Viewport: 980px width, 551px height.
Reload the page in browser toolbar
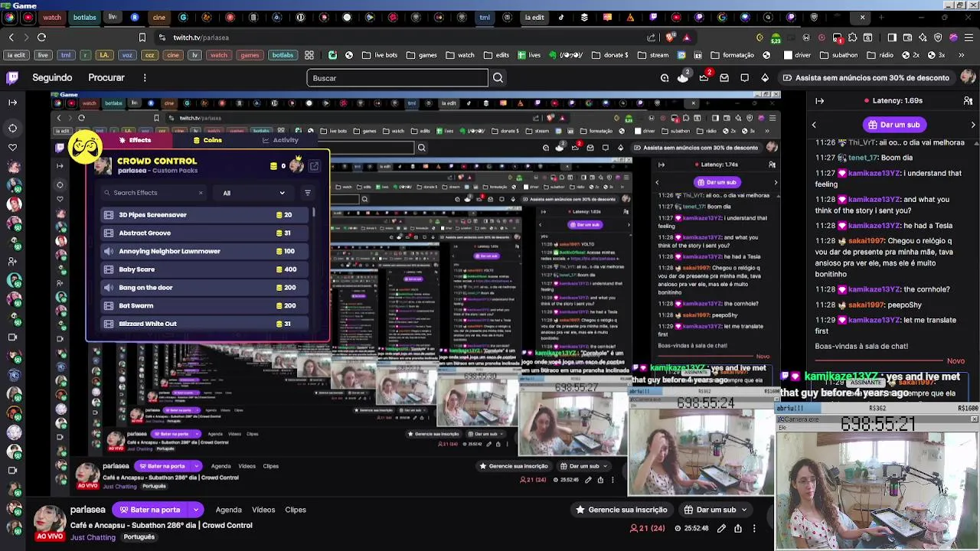tap(41, 37)
